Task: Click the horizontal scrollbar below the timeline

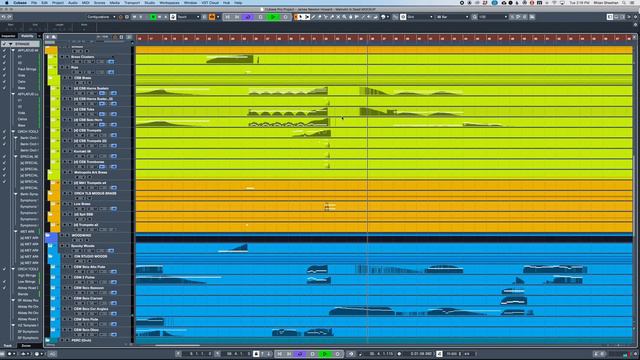Action: 177,345
